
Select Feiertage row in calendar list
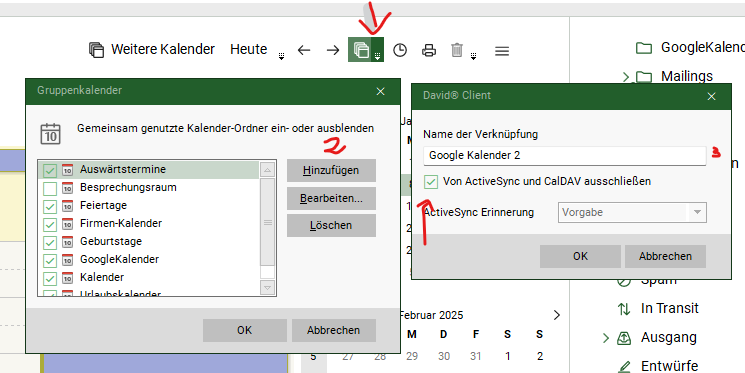click(x=148, y=206)
